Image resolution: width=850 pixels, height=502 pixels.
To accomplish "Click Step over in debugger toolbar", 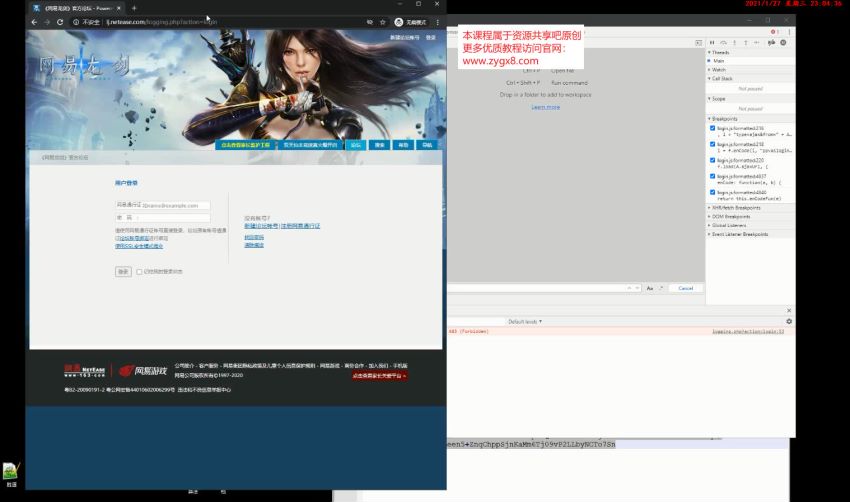I will pos(723,42).
